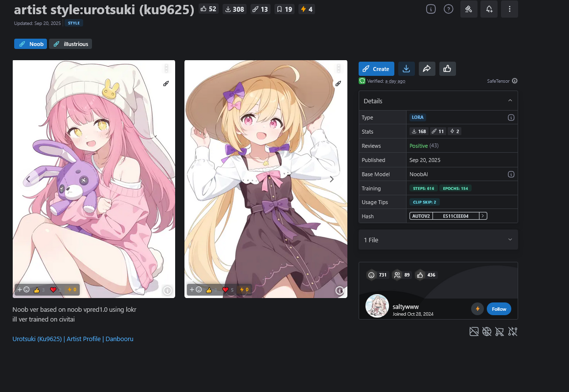Click the thumbs-up 52 likes badge
This screenshot has height=392, width=569.
[x=208, y=9]
